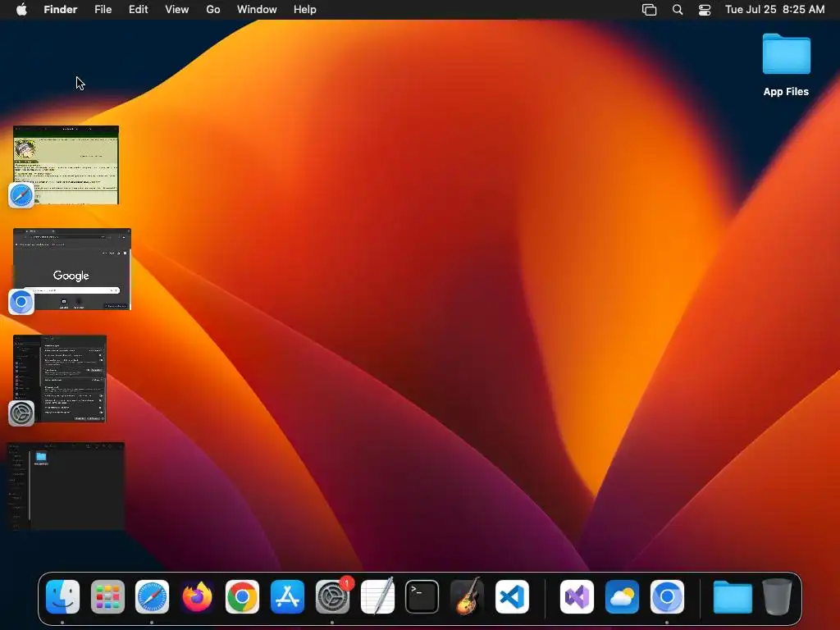Open System Settings with notification badge in Dock
840x630 pixels.
(x=333, y=597)
